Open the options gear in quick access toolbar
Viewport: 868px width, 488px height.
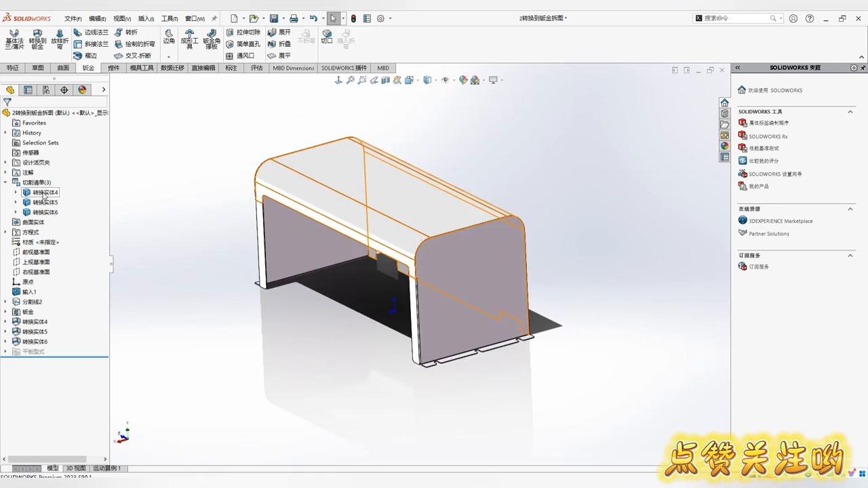(x=380, y=18)
